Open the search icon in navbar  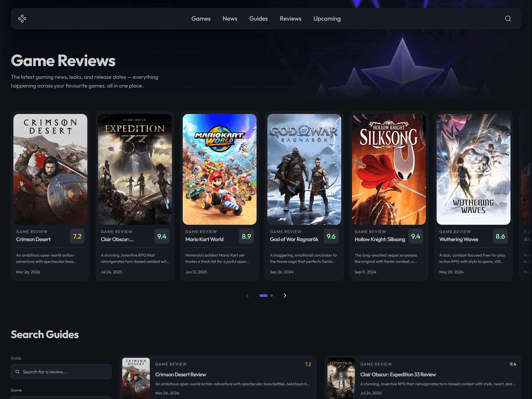(508, 19)
